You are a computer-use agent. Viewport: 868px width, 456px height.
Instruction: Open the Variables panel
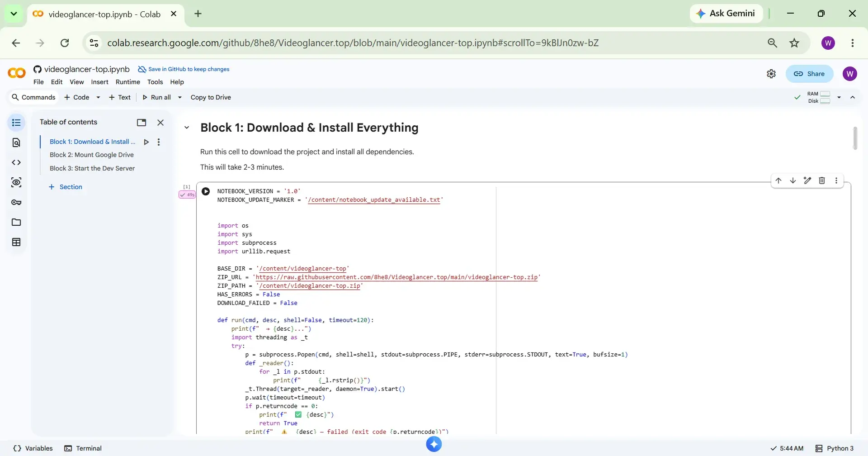[x=33, y=448]
